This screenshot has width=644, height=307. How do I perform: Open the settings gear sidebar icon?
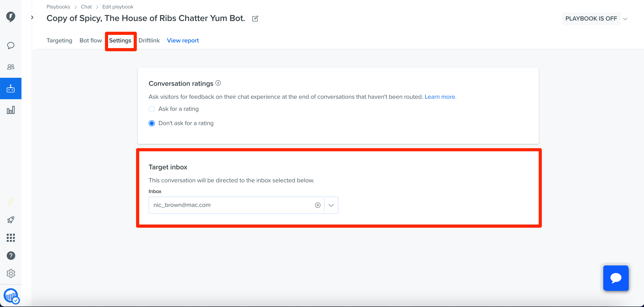[11, 273]
